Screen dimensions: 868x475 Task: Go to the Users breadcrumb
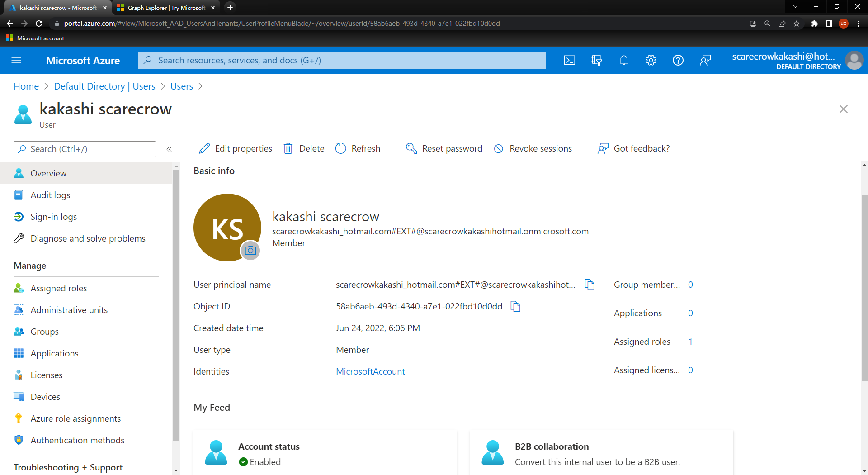pyautogui.click(x=182, y=86)
